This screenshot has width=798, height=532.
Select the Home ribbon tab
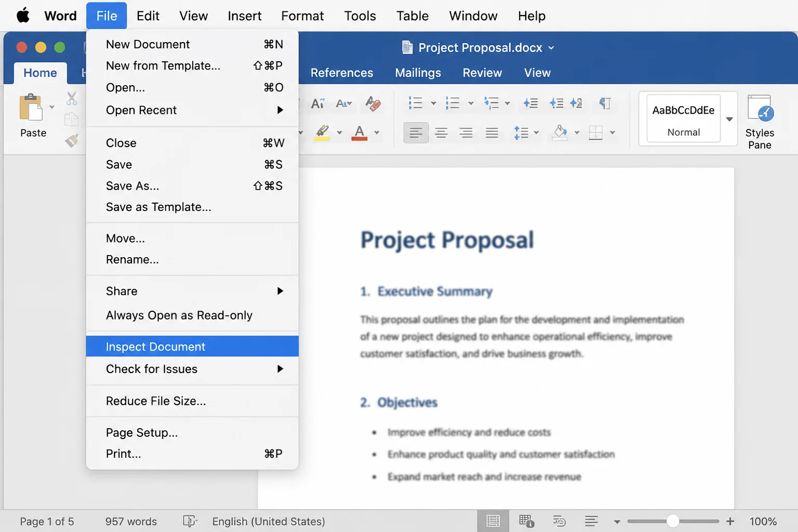(x=40, y=73)
